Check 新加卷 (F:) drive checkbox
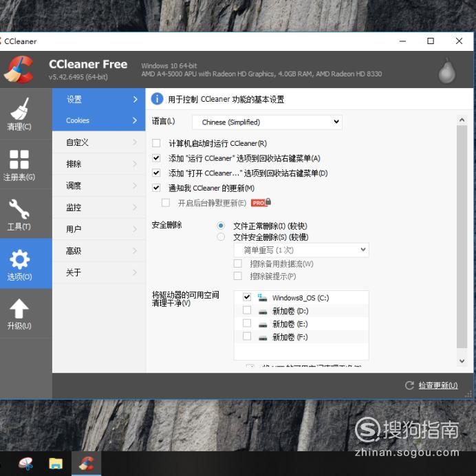Viewport: 476px width, 476px height. tap(247, 336)
